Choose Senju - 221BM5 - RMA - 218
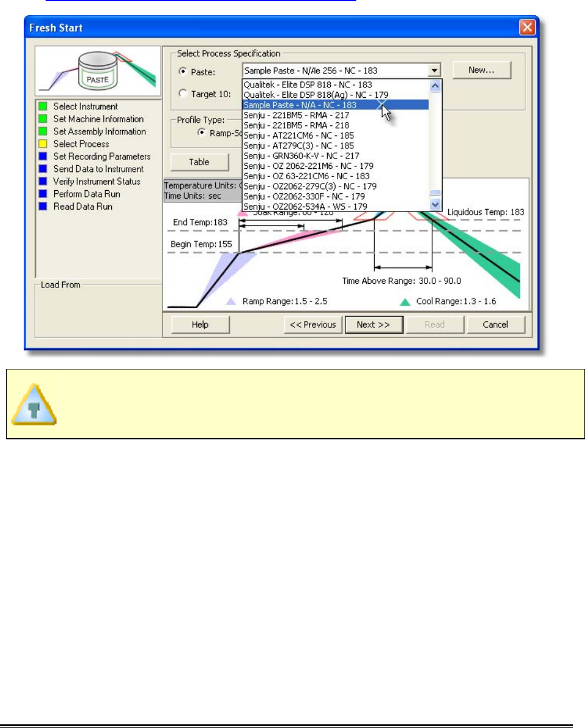The image size is (585, 728). (336, 125)
